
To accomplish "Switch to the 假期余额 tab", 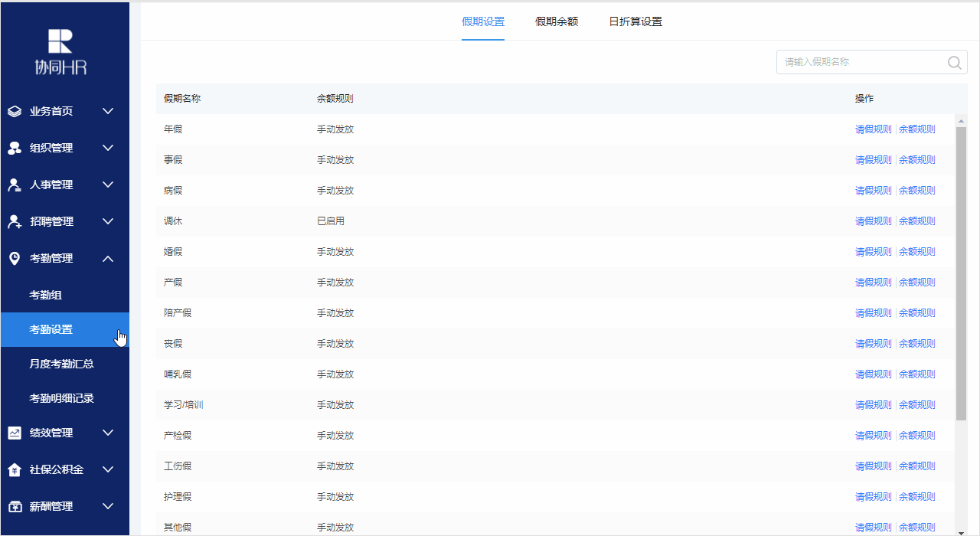I will pyautogui.click(x=557, y=21).
